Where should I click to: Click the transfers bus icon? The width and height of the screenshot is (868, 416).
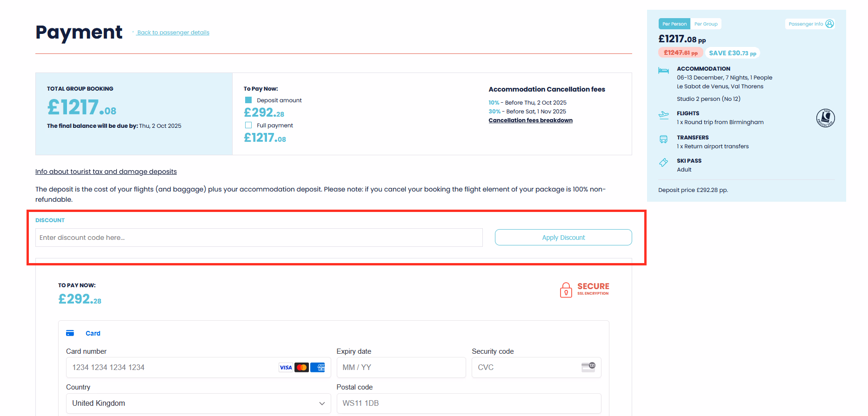coord(663,139)
